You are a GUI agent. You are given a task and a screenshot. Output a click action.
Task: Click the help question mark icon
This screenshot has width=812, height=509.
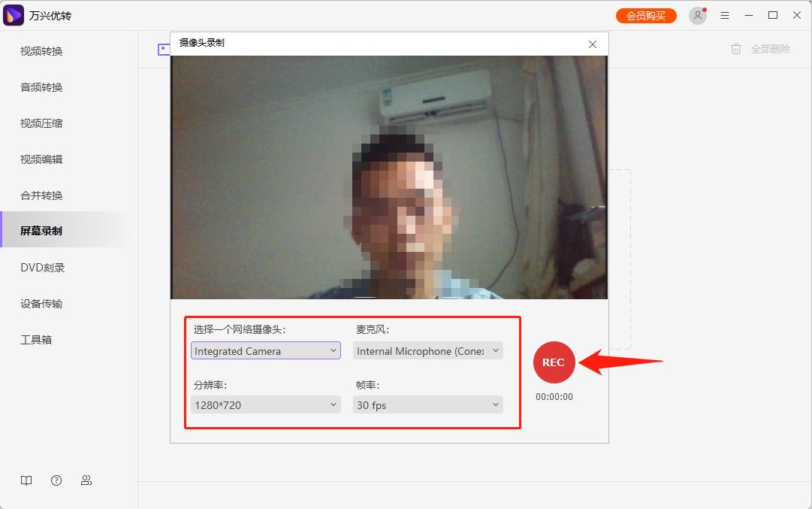[x=56, y=480]
